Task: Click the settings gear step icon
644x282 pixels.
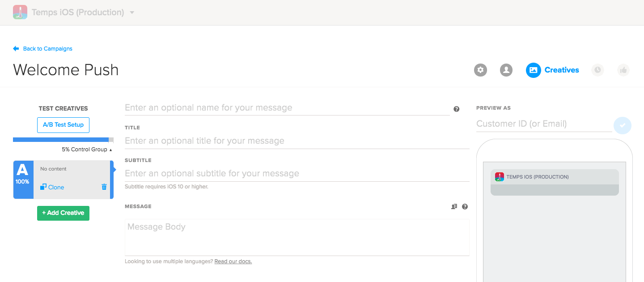Action: [x=480, y=70]
